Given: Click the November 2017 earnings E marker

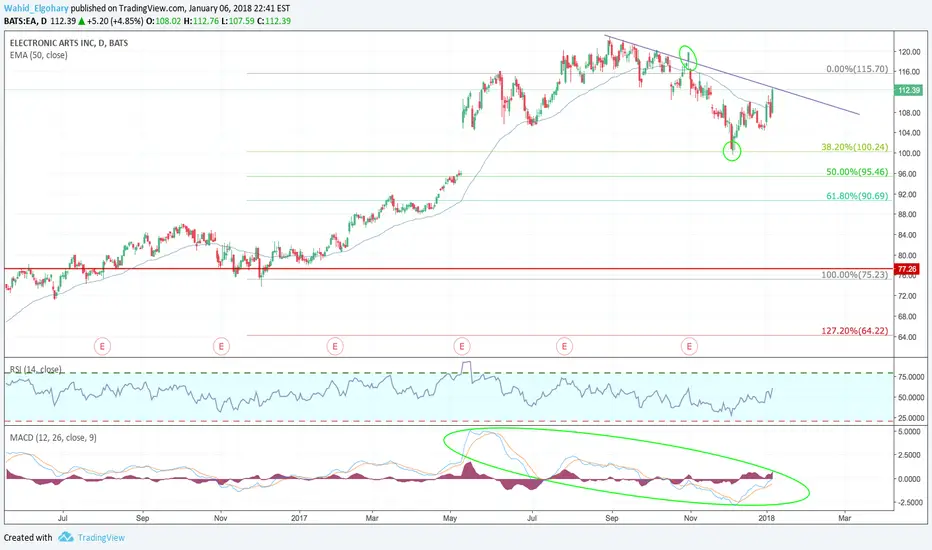Looking at the screenshot, I should [x=689, y=345].
